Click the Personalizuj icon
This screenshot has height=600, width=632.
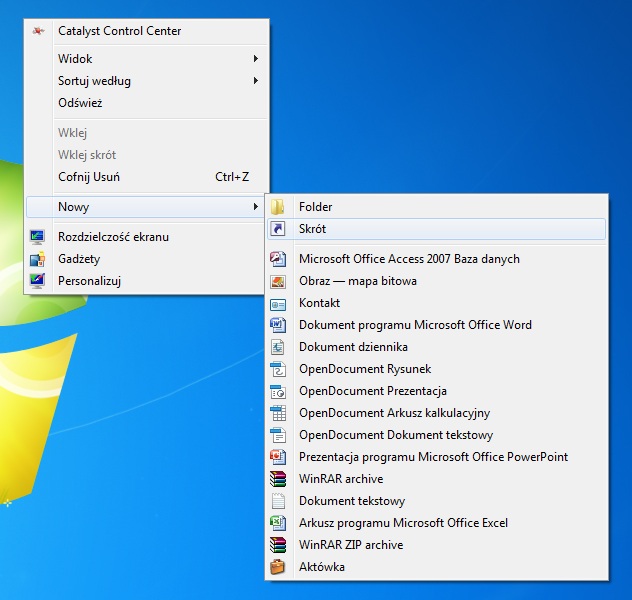37,281
